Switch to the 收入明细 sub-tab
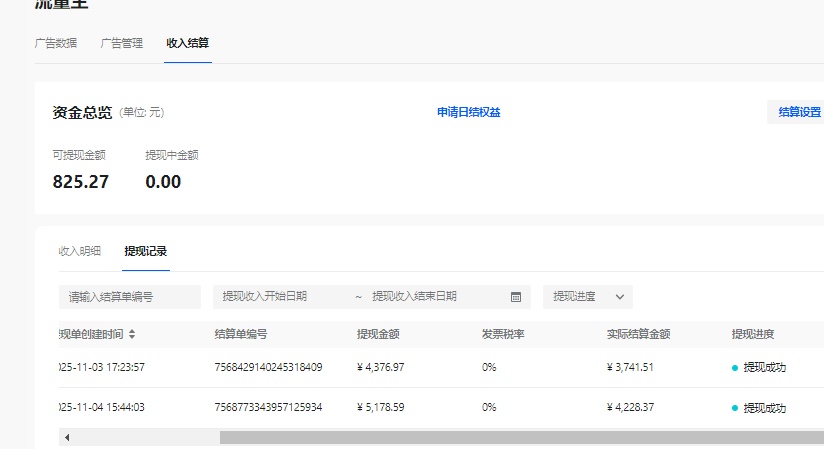This screenshot has width=824, height=449. [80, 251]
